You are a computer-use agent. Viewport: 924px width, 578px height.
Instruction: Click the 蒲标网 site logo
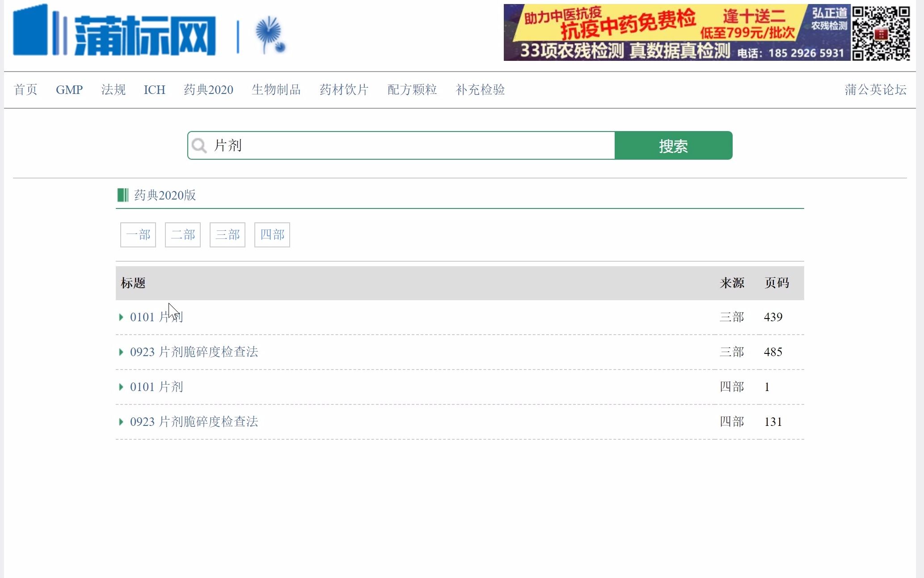click(114, 30)
